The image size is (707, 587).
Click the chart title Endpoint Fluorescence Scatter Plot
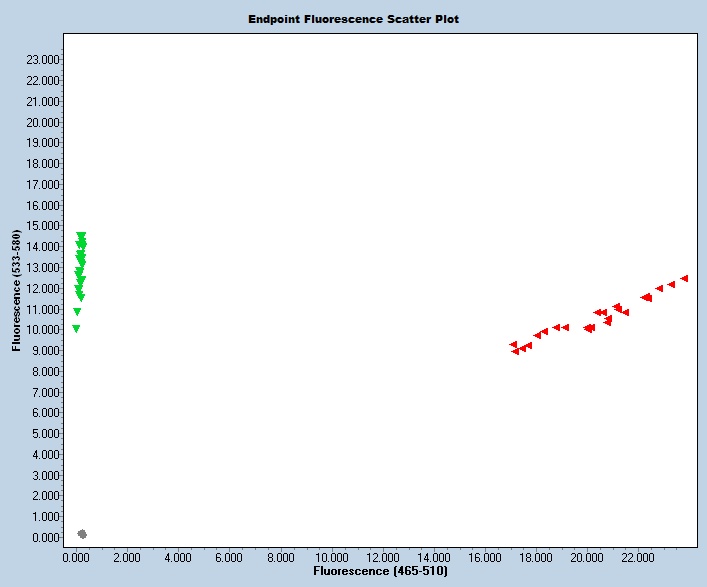(x=354, y=19)
